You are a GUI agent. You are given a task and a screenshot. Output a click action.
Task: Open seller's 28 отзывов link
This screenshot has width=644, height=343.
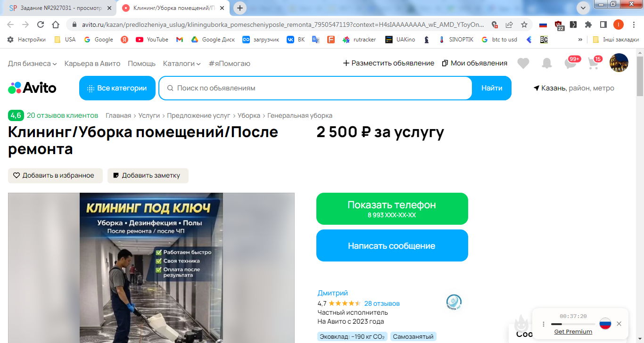382,303
